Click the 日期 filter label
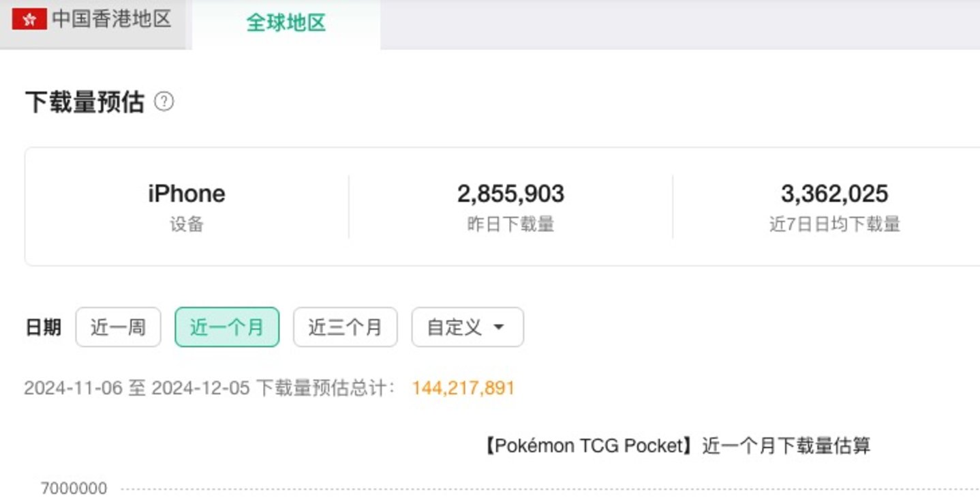Screen dimensions: 980x502 click(43, 327)
